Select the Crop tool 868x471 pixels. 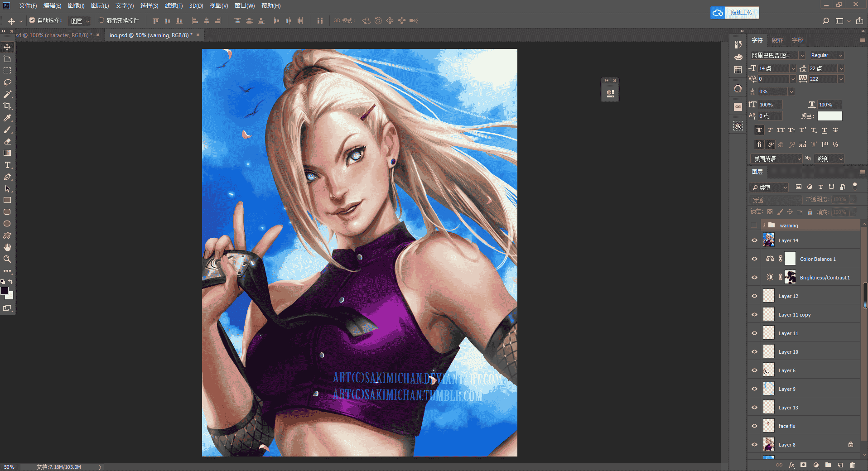coord(7,106)
